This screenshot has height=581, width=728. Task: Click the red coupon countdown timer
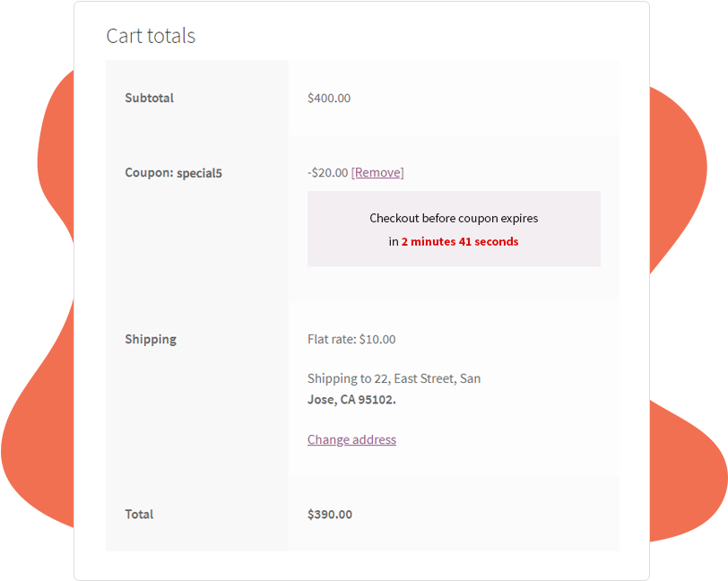click(459, 241)
